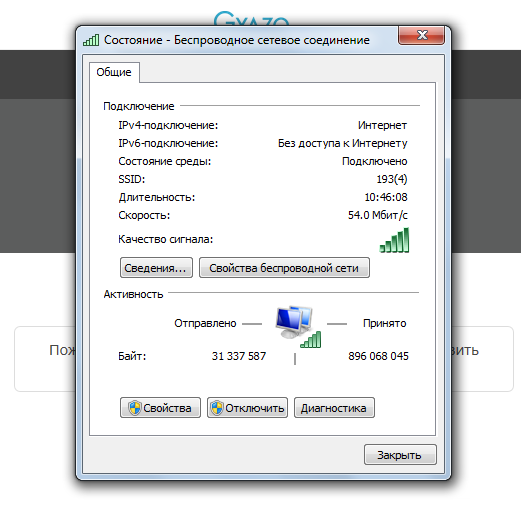Click the dialog title bar text
Screen dimensions: 521x512
pyautogui.click(x=237, y=40)
